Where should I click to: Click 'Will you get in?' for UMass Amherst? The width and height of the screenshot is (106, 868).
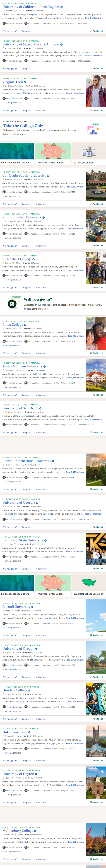pyautogui.click(x=10, y=69)
